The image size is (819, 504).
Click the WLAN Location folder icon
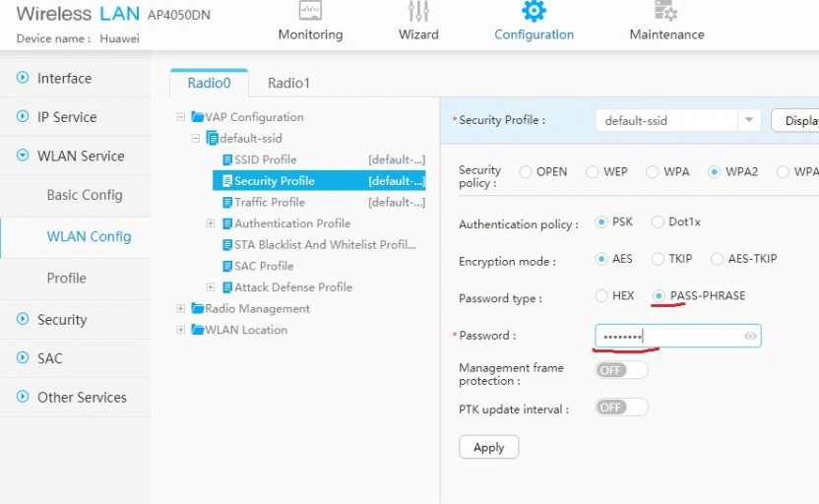point(197,330)
